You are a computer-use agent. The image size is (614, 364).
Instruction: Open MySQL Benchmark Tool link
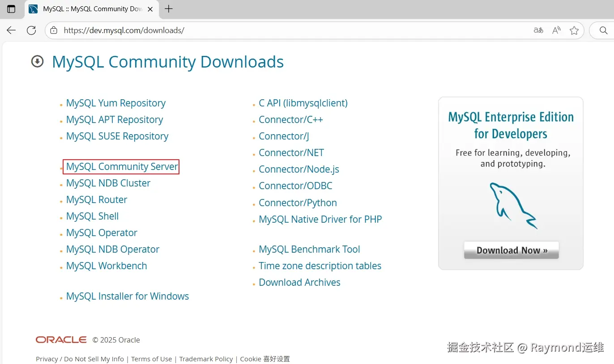(x=309, y=250)
